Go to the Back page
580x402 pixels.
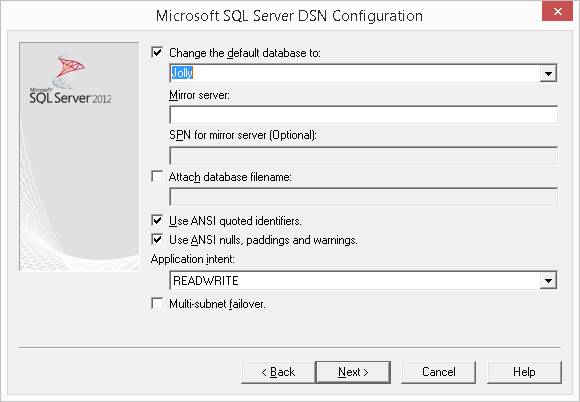278,372
